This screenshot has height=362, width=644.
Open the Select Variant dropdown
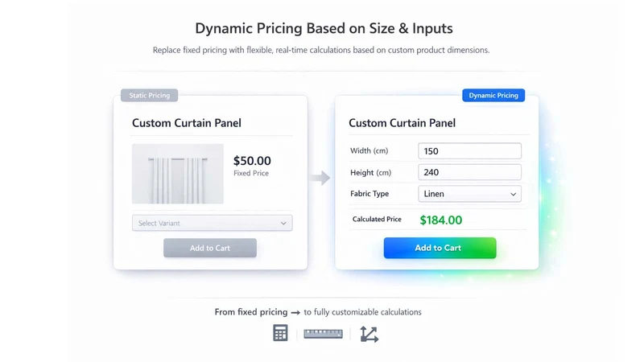212,223
